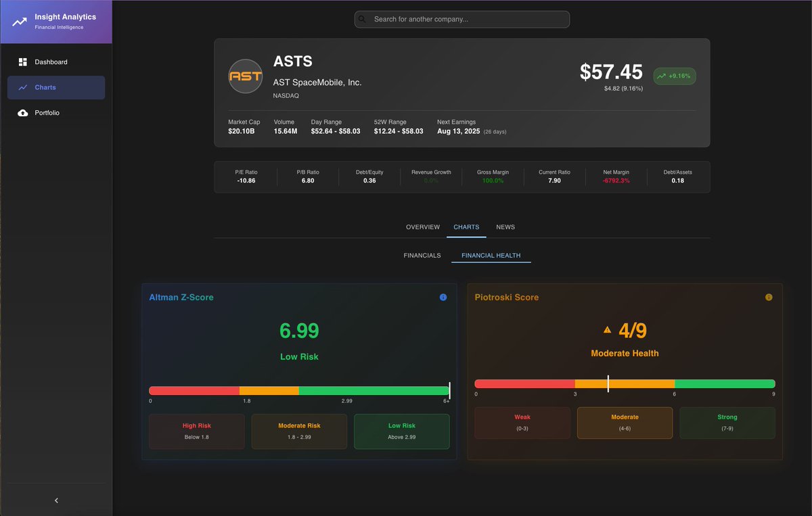Viewport: 812px width, 516px height.
Task: Open the Altman Z-Score info icon
Action: click(443, 298)
